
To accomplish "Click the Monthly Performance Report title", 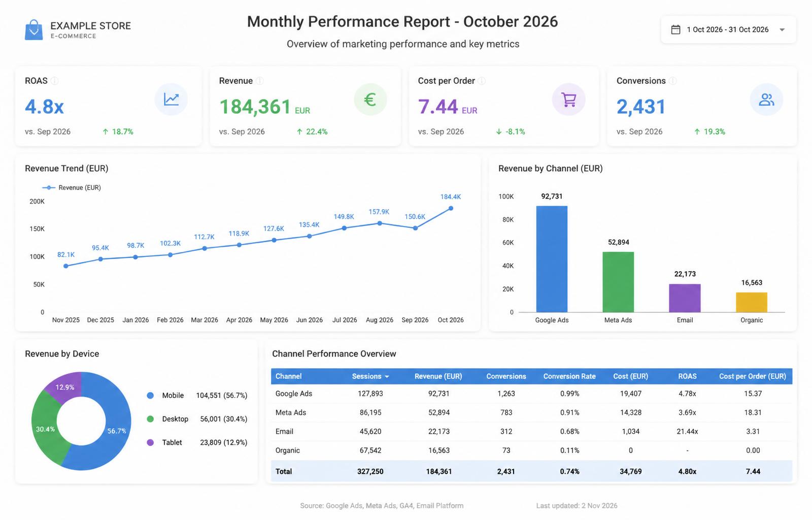I will 402,21.
